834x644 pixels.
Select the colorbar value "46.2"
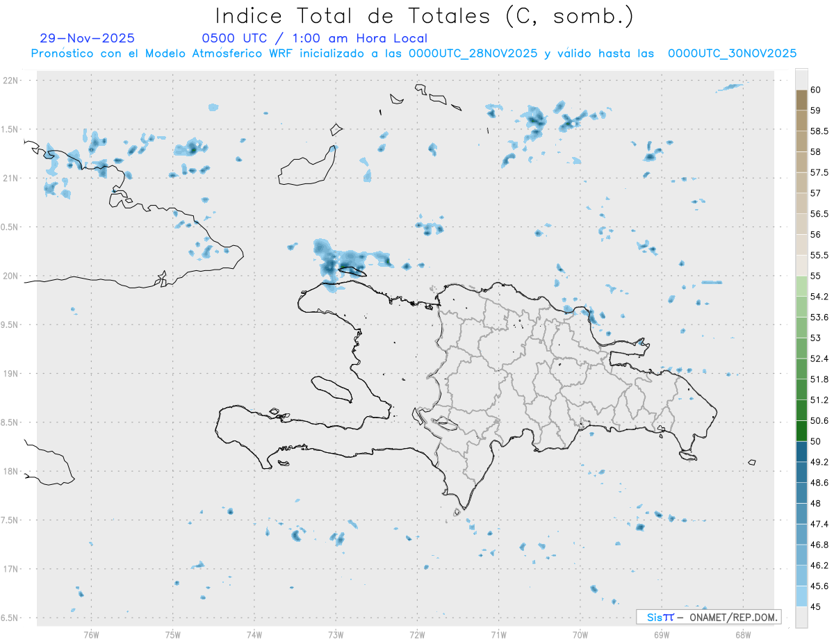point(819,565)
